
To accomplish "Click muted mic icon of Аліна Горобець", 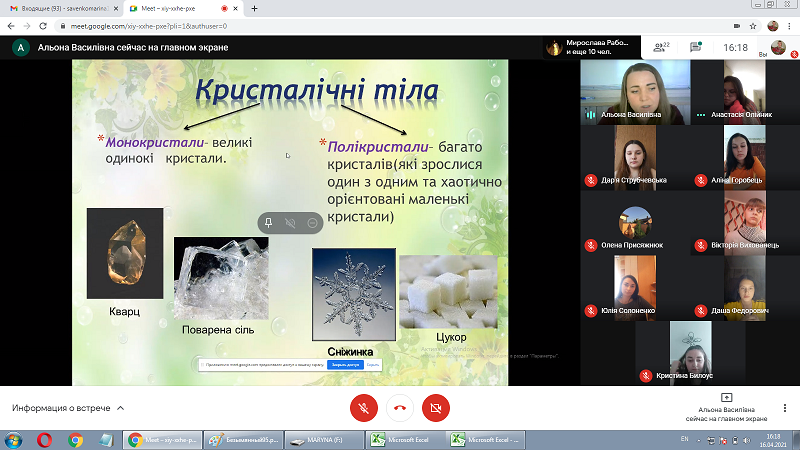I will click(x=701, y=180).
